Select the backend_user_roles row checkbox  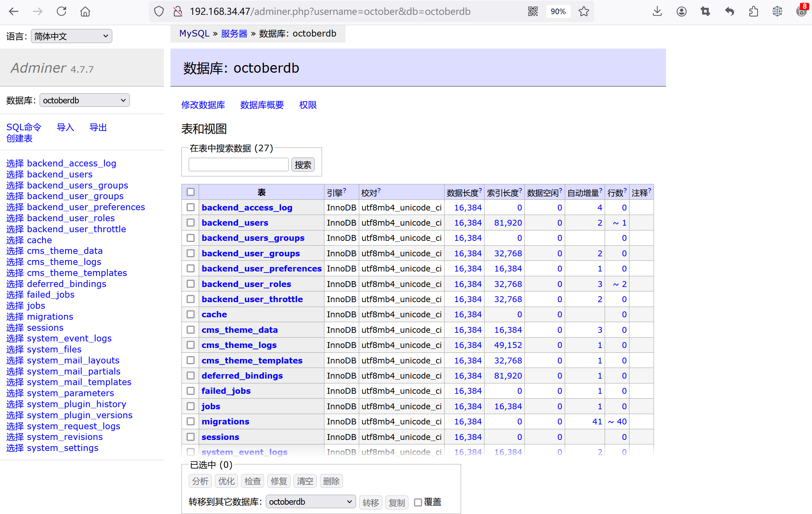click(x=190, y=284)
